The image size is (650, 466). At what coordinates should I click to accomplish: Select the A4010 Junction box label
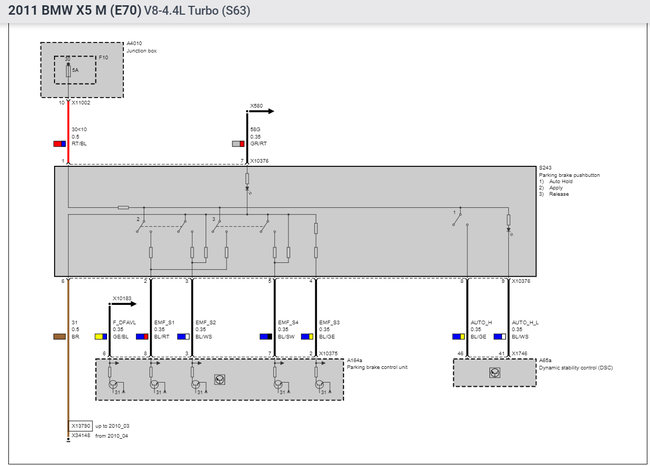coord(141,47)
